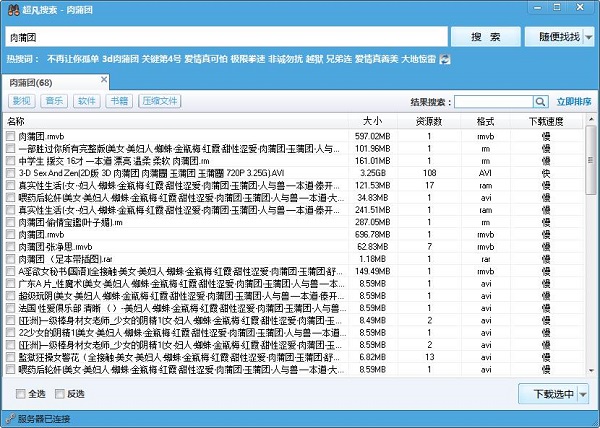Click the 1.18MB size cell
The height and width of the screenshot is (428, 600).
pyautogui.click(x=373, y=259)
